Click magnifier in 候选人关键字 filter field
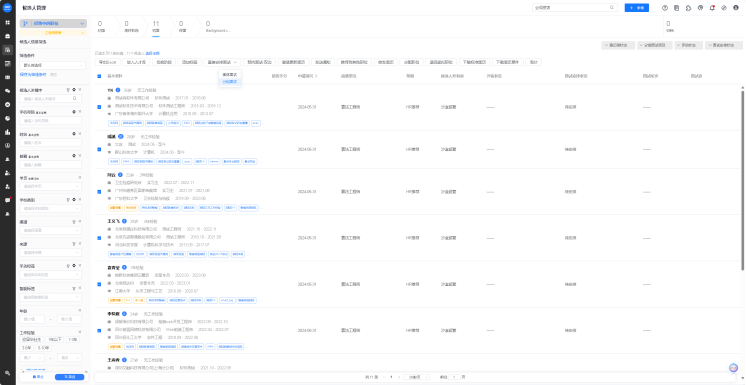Image resolution: width=746 pixels, height=385 pixels. [x=75, y=99]
